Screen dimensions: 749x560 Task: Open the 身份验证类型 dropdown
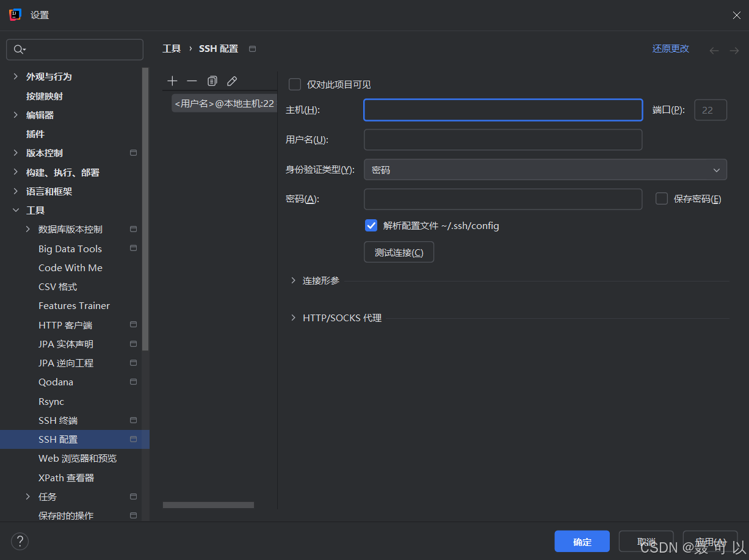tap(545, 170)
